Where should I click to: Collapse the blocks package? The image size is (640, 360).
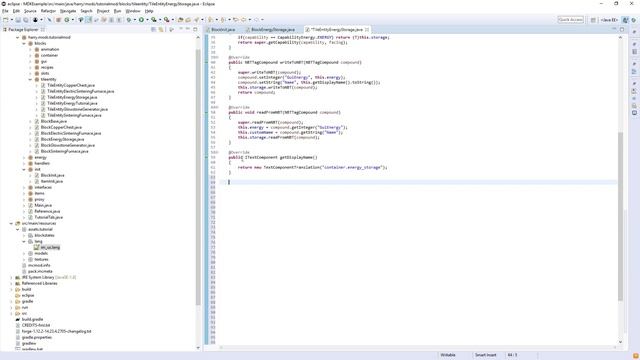point(24,43)
